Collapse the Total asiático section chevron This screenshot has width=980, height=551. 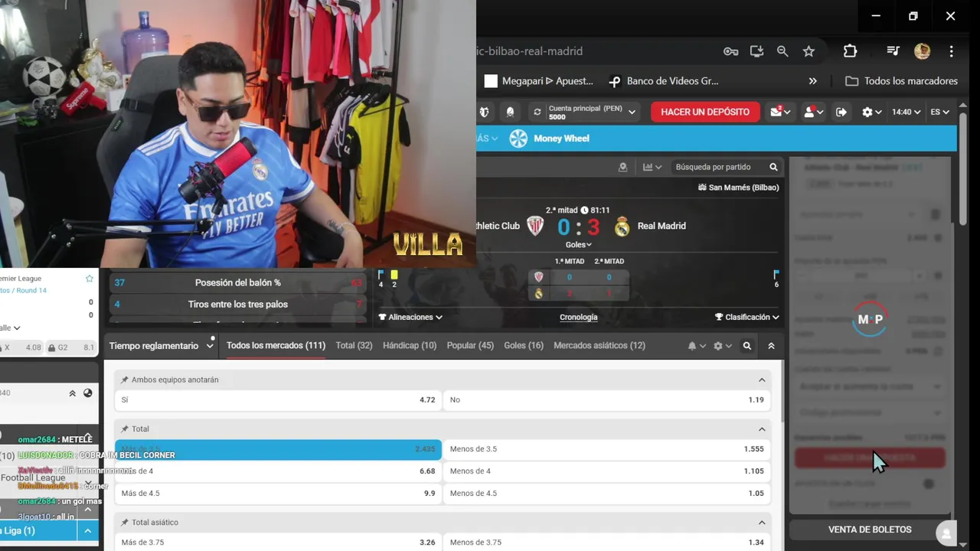pyautogui.click(x=762, y=522)
